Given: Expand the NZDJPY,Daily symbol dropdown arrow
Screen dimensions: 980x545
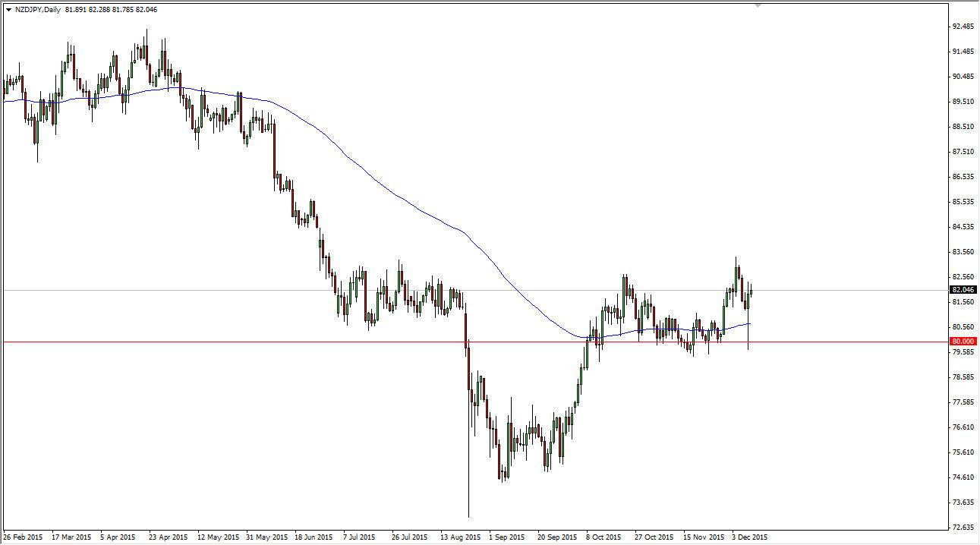Looking at the screenshot, I should pos(8,10).
